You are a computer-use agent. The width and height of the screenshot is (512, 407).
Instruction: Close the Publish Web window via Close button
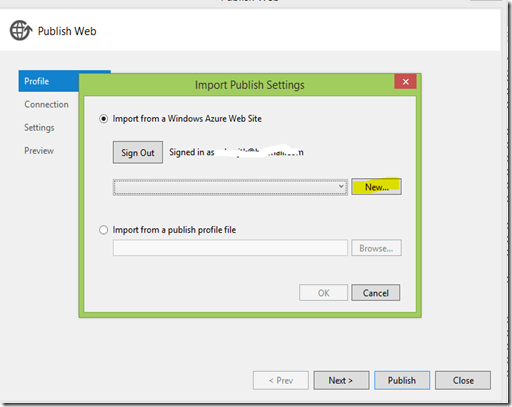tap(463, 380)
